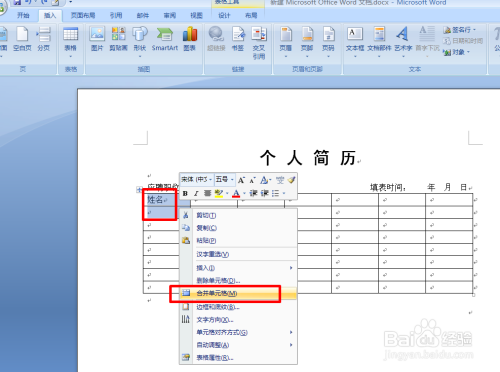Open the Shapes (形状) gallery
Screen dimensions: 500x372
(140, 42)
